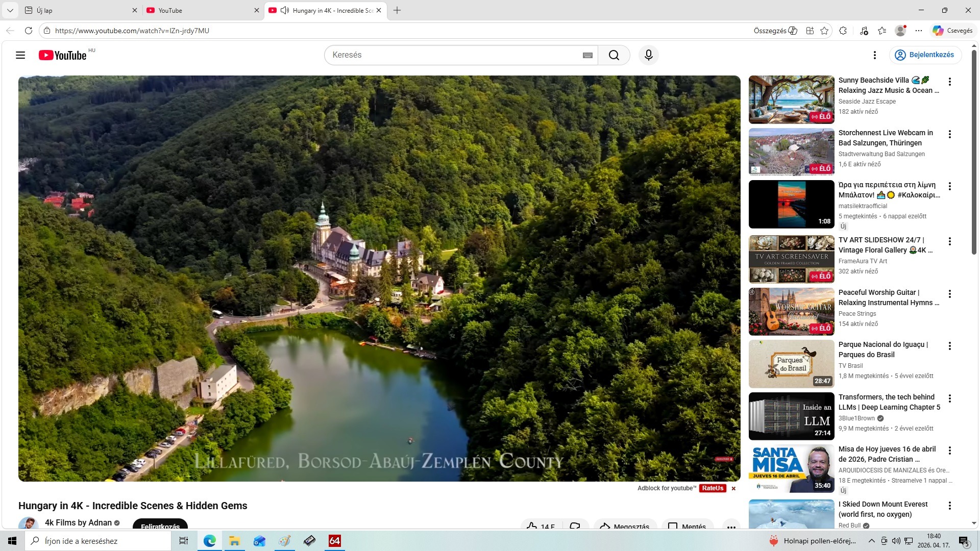Switch to the Új lap tab
The width and height of the screenshot is (980, 551).
click(77, 10)
